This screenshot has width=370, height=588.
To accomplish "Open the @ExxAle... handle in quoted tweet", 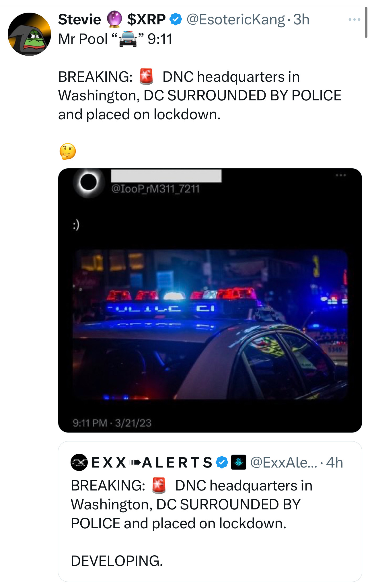I will [x=284, y=462].
